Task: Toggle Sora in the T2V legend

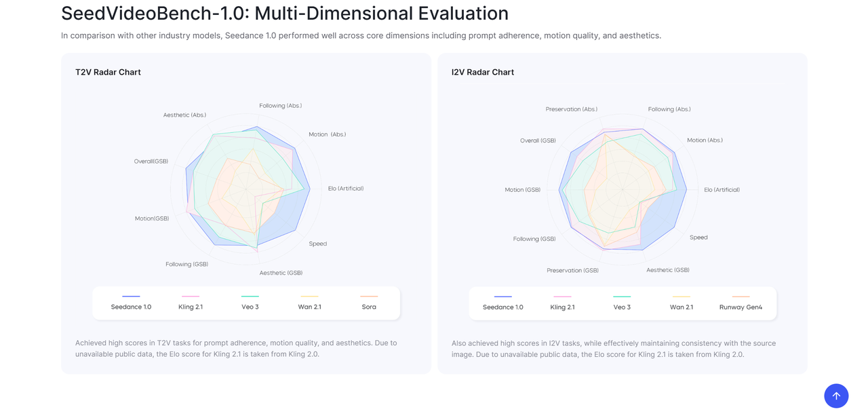Action: [x=369, y=307]
